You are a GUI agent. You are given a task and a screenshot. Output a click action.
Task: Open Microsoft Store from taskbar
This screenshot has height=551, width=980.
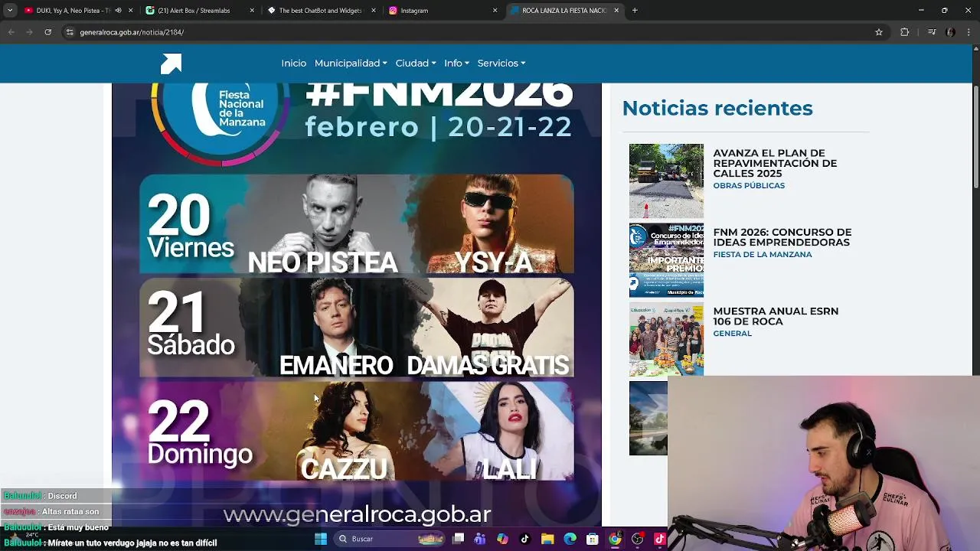pos(592,539)
